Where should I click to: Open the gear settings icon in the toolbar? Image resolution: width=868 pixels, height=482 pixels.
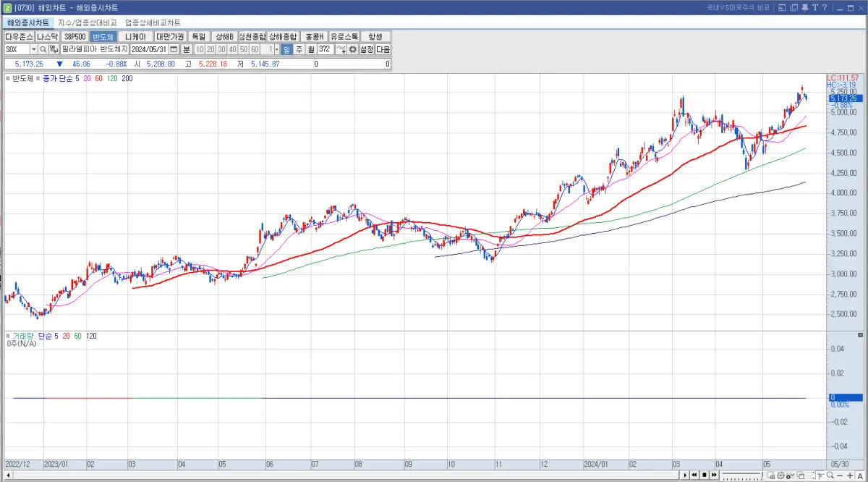(353, 49)
